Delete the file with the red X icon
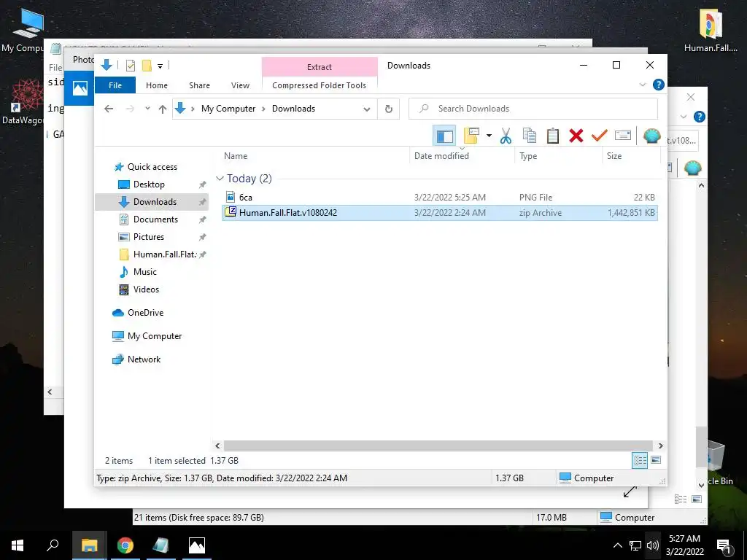The height and width of the screenshot is (560, 747). pos(576,136)
